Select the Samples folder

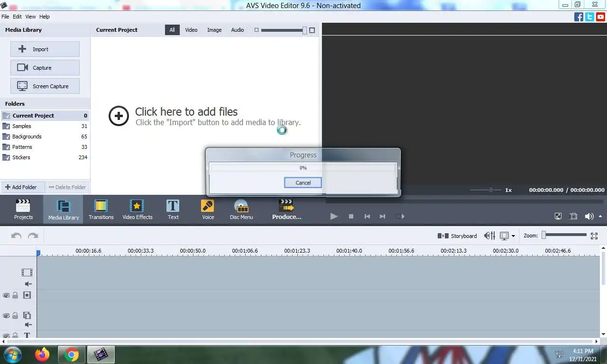click(45, 126)
